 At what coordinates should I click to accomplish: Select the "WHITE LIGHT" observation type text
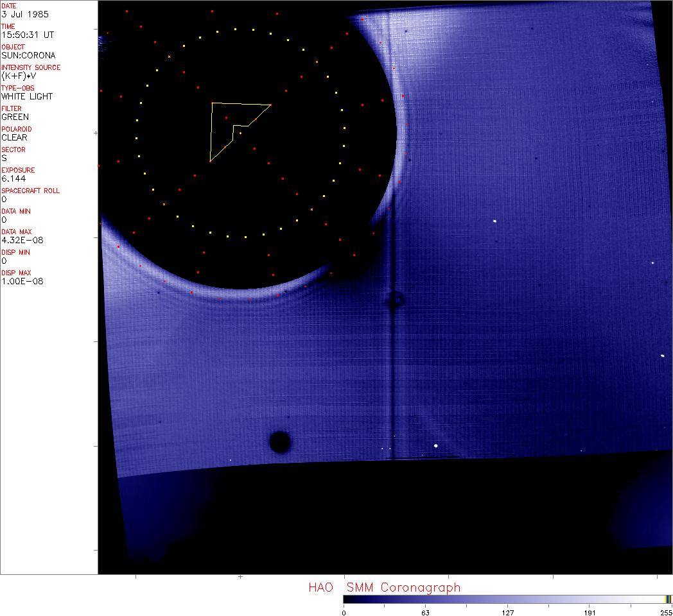[27, 96]
